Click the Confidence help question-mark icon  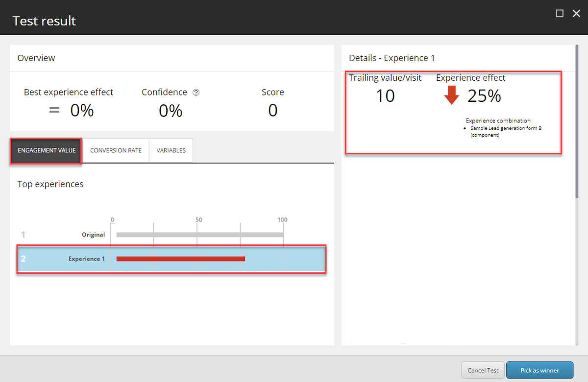click(196, 93)
